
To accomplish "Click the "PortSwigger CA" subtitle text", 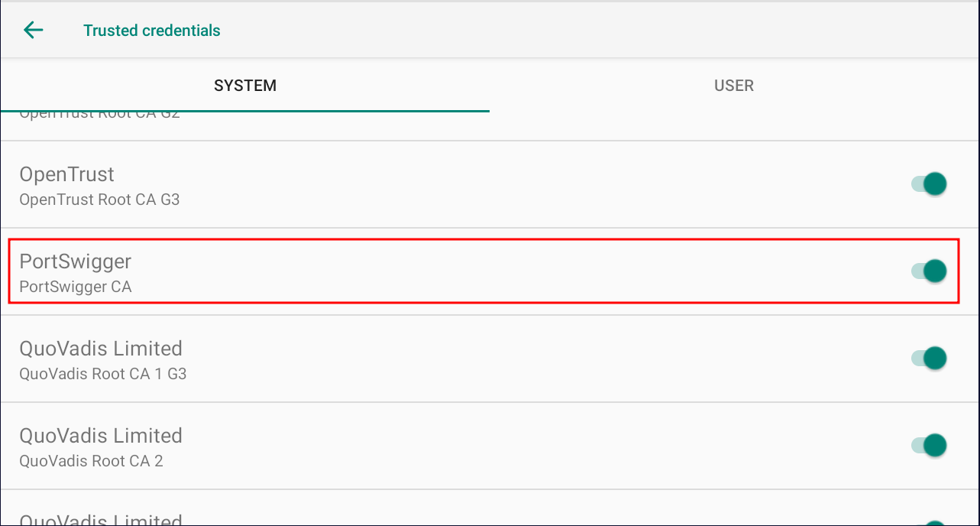I will 76,287.
